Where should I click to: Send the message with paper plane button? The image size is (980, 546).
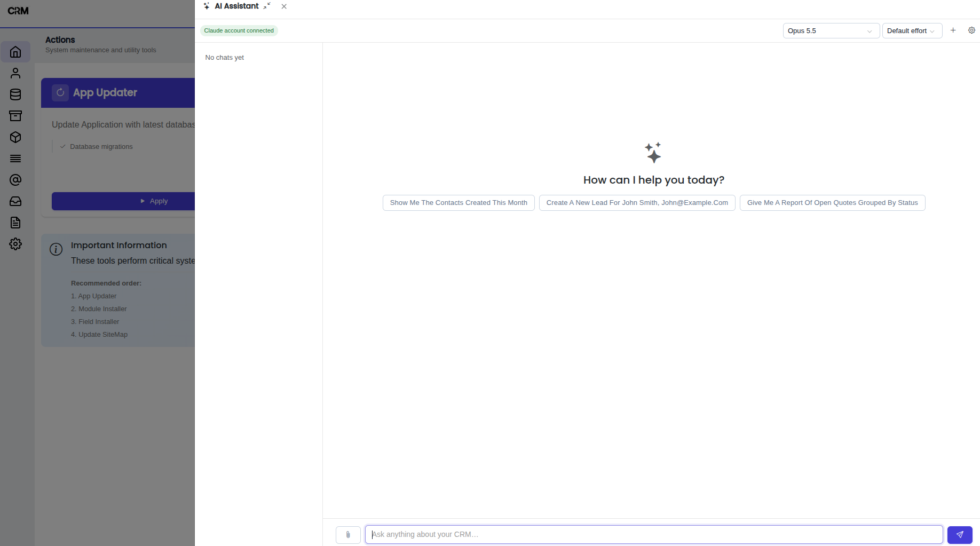960,534
